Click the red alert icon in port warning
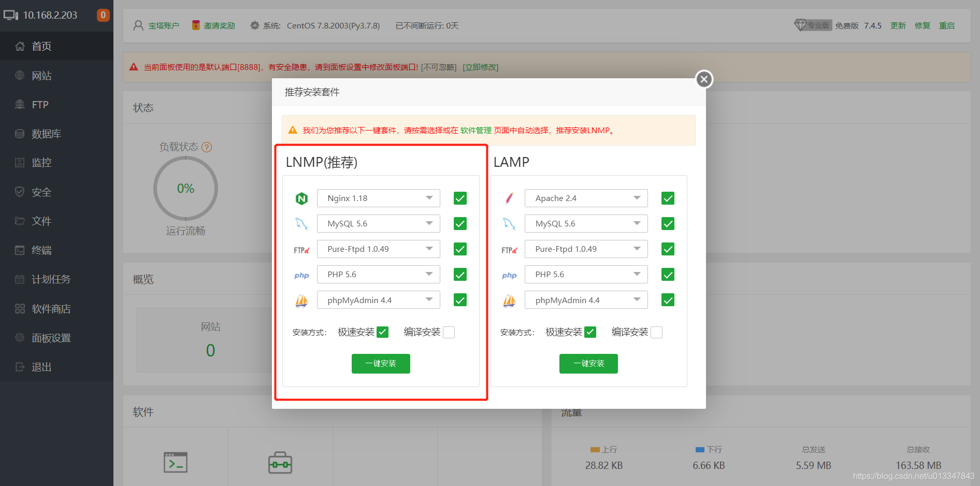Image resolution: width=980 pixels, height=486 pixels. tap(134, 67)
